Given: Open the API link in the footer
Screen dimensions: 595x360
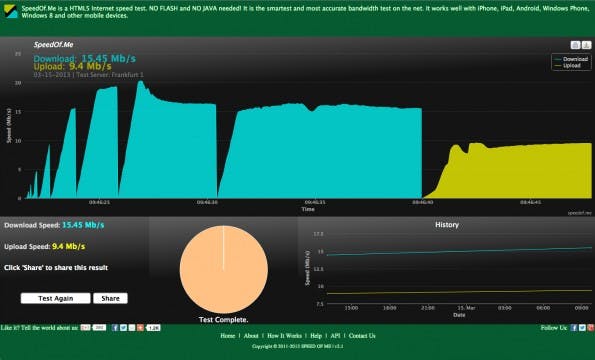Looking at the screenshot, I should pyautogui.click(x=335, y=336).
